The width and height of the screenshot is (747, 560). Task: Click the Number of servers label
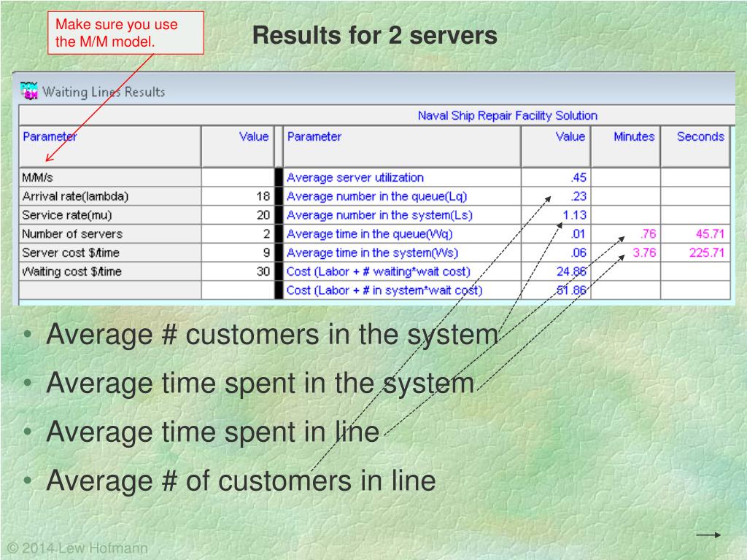72,234
